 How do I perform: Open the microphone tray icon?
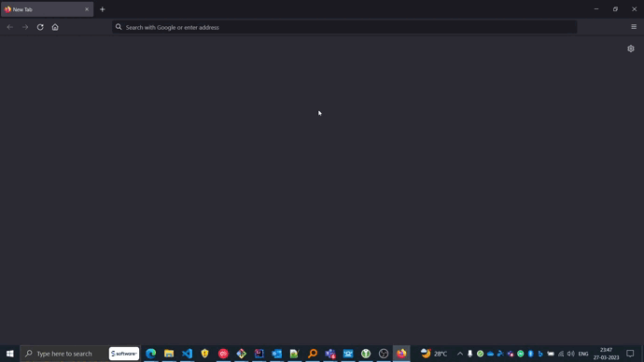tap(469, 354)
